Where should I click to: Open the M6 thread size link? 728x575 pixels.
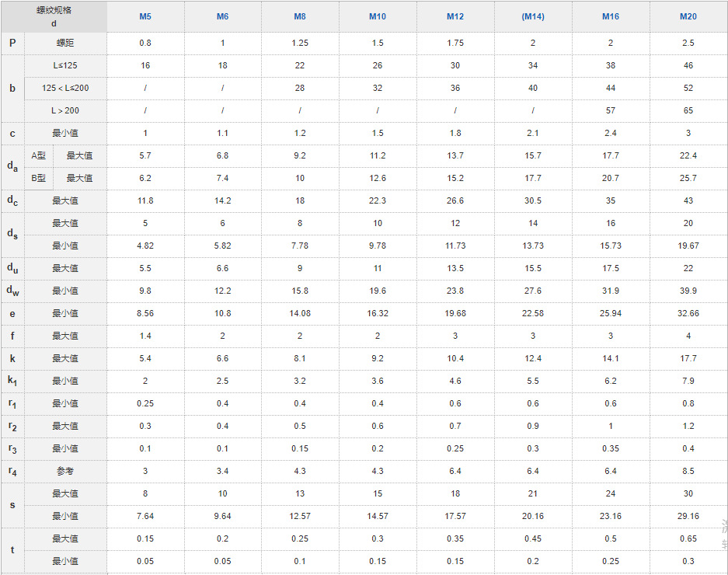223,16
